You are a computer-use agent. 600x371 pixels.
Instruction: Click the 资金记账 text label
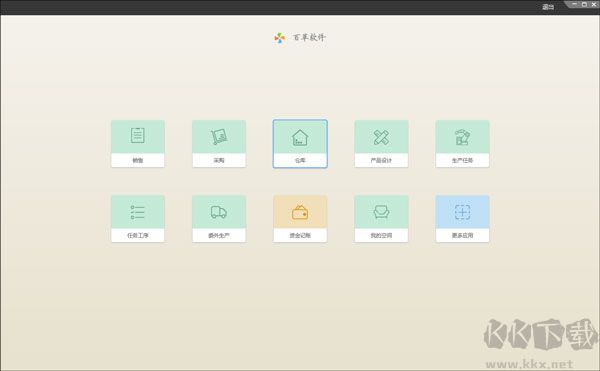pyautogui.click(x=300, y=235)
